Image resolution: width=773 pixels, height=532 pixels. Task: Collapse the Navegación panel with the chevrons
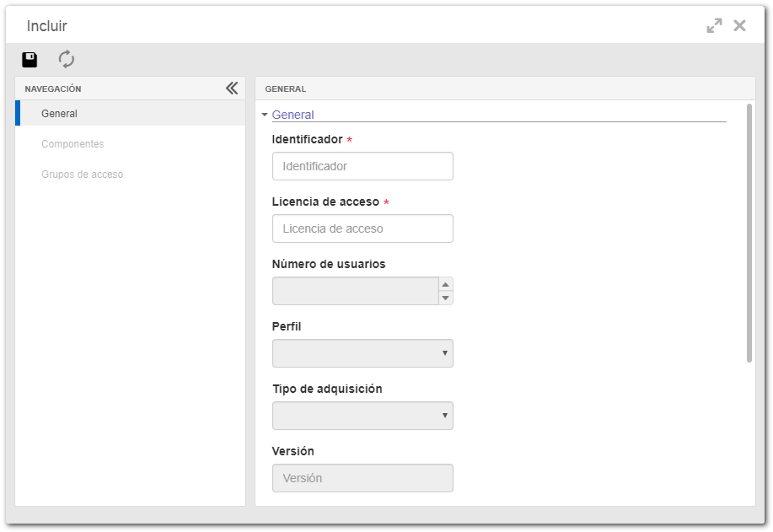click(x=232, y=89)
